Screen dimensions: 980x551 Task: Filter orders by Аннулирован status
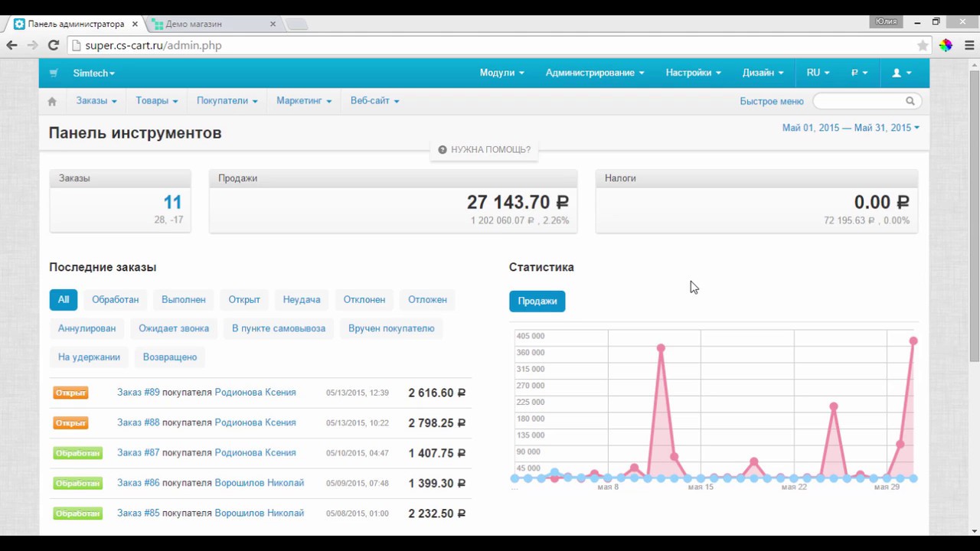click(87, 328)
